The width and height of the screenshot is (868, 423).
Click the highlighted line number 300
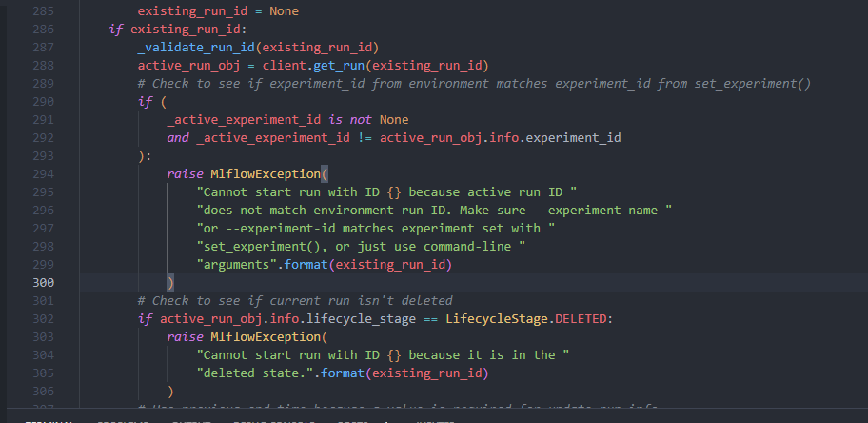(x=43, y=283)
